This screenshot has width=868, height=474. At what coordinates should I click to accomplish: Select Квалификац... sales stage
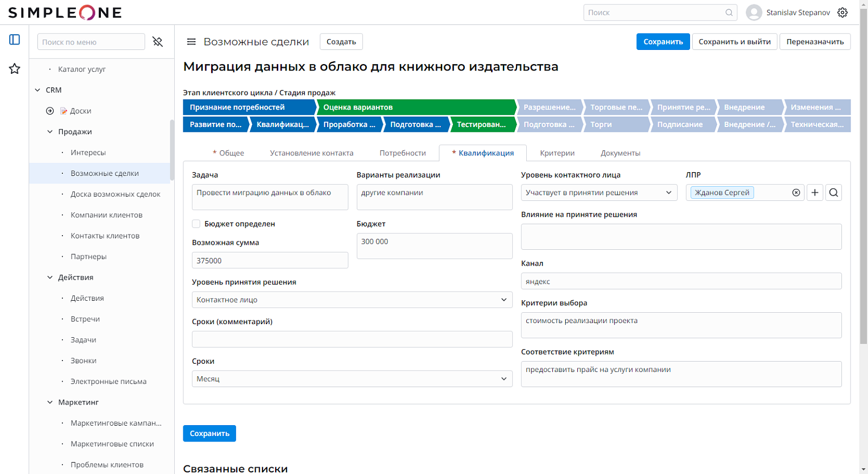(x=283, y=124)
